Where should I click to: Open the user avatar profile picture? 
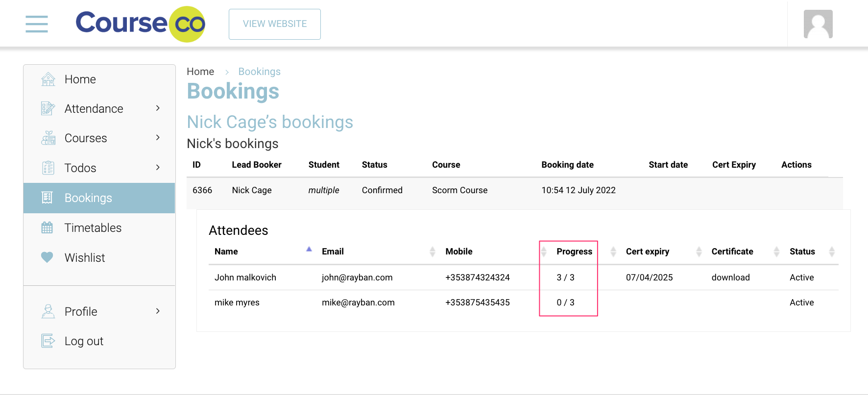tap(818, 24)
